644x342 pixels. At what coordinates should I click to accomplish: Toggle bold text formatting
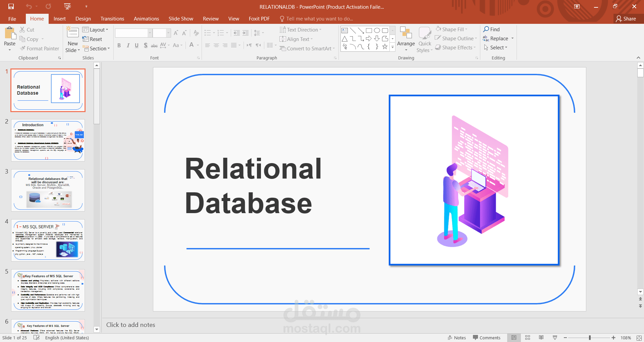point(119,45)
